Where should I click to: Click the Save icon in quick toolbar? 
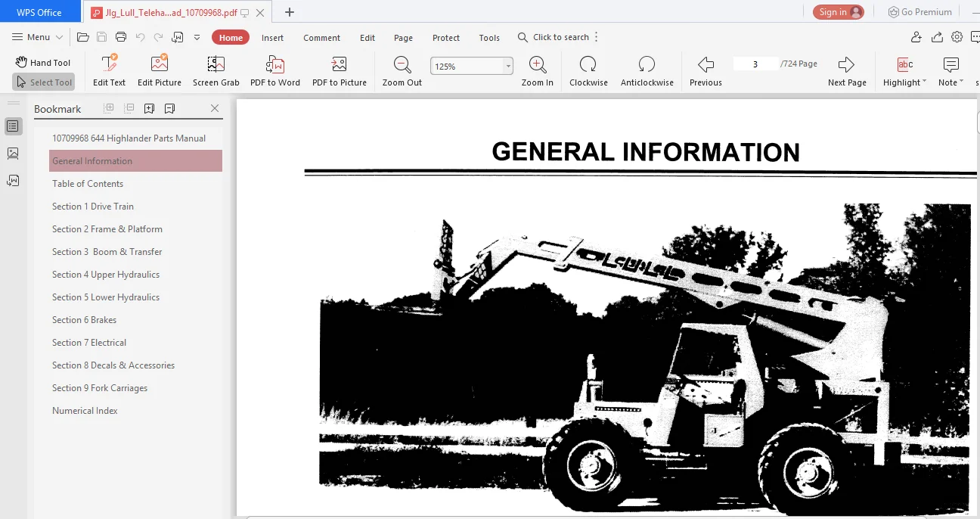(101, 37)
